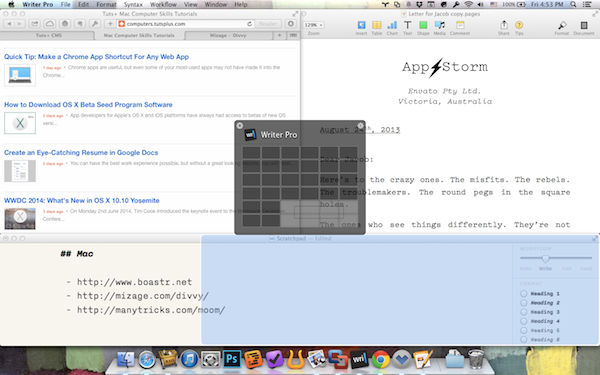Go forward in Safari
This screenshot has width=600, height=375.
pos(20,24)
